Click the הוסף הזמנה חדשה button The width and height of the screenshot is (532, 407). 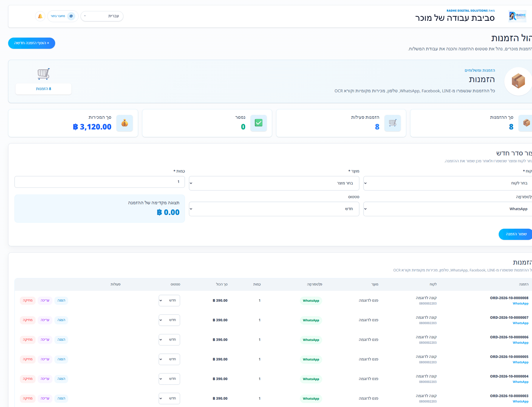tap(32, 43)
